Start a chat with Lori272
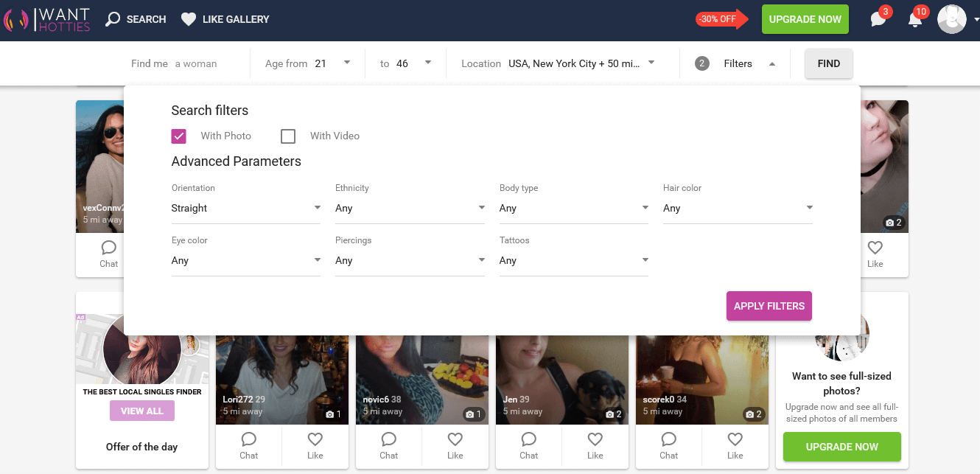Image resolution: width=980 pixels, height=474 pixels. click(x=249, y=446)
